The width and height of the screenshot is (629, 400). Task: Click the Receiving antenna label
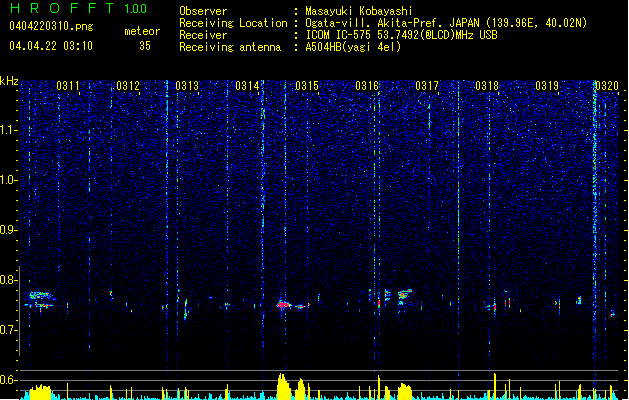point(230,47)
